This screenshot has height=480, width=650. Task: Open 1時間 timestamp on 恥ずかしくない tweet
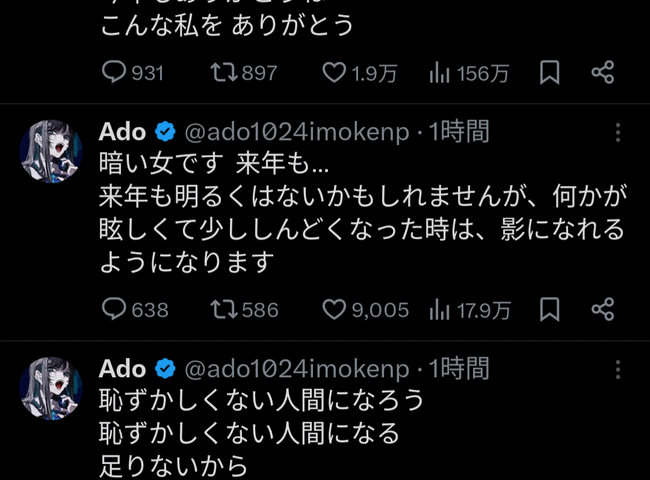click(x=459, y=368)
